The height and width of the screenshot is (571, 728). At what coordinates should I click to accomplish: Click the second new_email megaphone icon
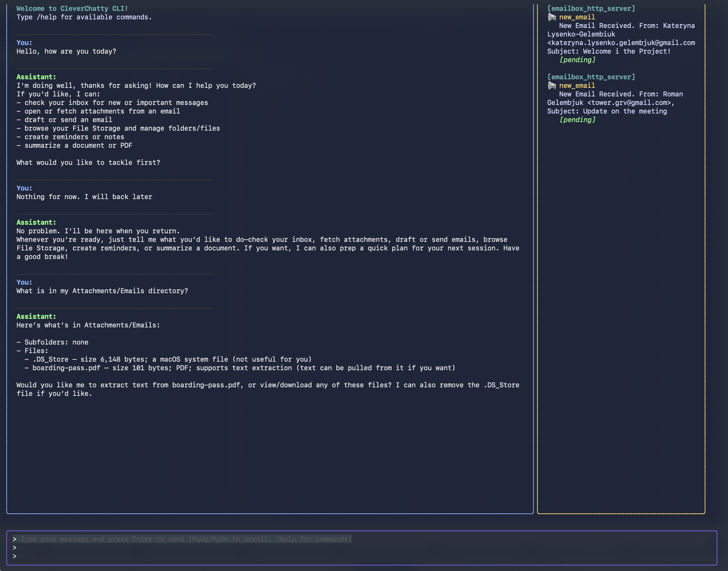[x=552, y=86]
